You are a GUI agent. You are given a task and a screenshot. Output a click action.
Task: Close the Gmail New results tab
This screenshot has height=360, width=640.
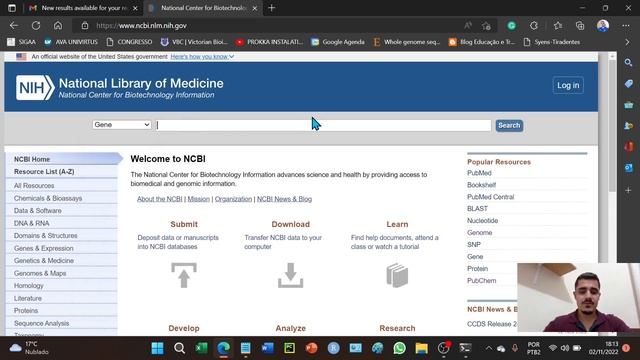coord(135,8)
